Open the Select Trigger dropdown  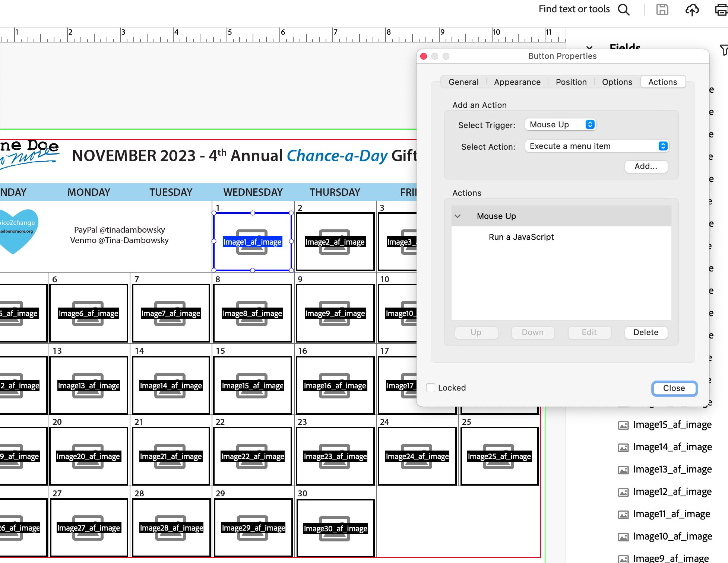[560, 124]
